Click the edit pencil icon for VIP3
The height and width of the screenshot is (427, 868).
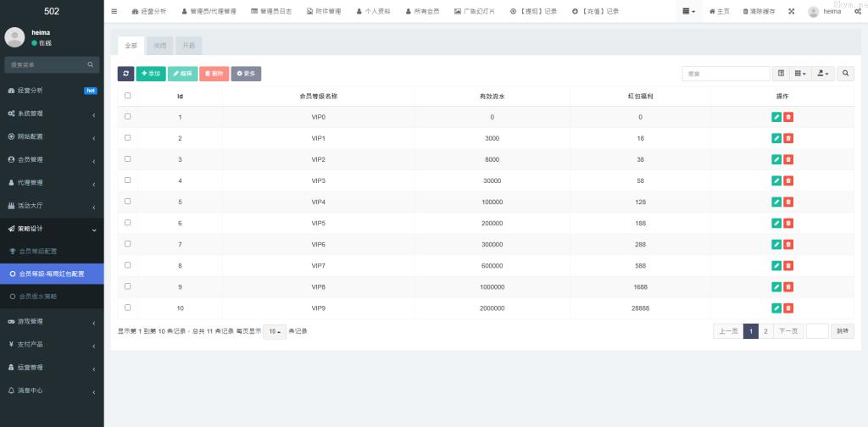[x=776, y=180]
